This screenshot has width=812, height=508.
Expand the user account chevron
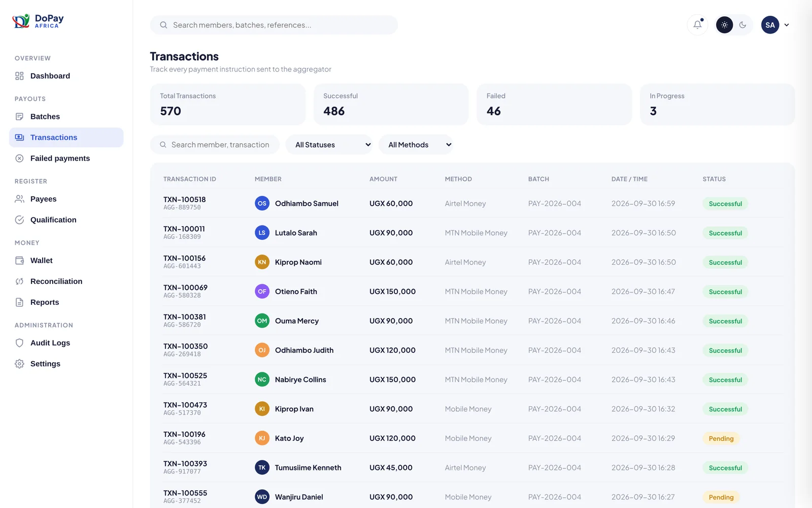787,25
